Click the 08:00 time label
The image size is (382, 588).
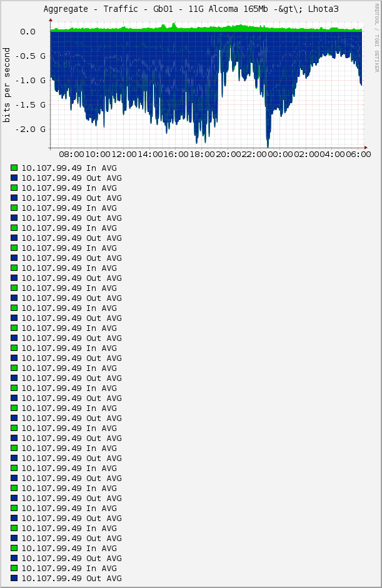(x=72, y=155)
